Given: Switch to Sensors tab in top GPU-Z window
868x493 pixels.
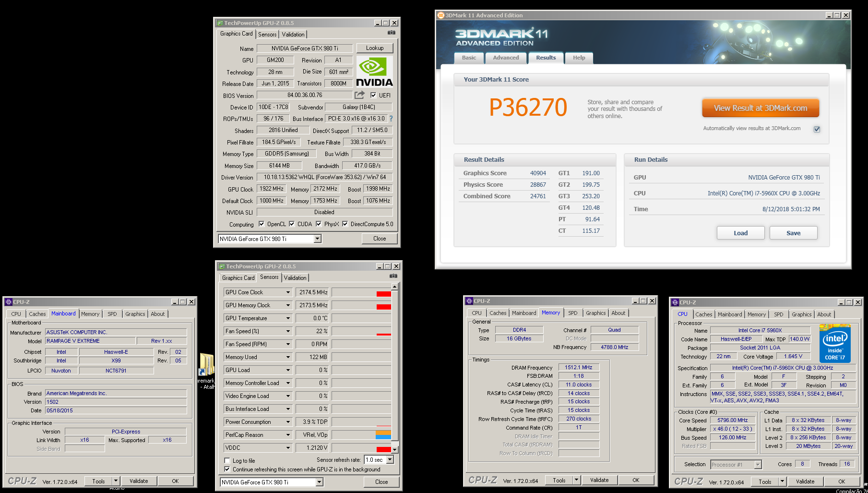Looking at the screenshot, I should point(267,35).
